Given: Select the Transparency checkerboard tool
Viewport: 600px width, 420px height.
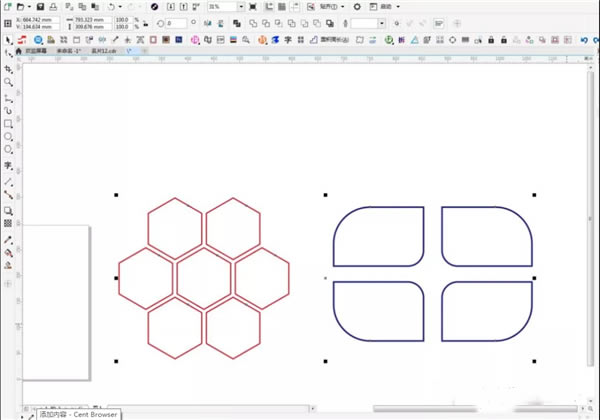Looking at the screenshot, I should pos(8,223).
